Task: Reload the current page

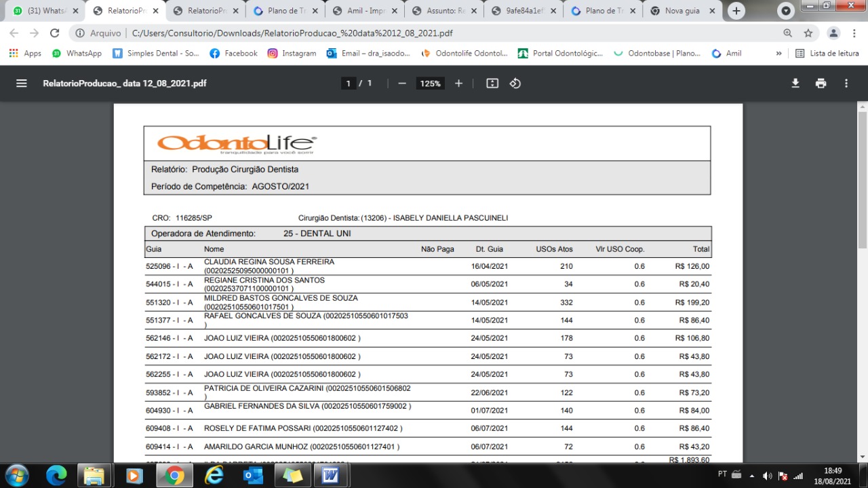Action: click(55, 33)
